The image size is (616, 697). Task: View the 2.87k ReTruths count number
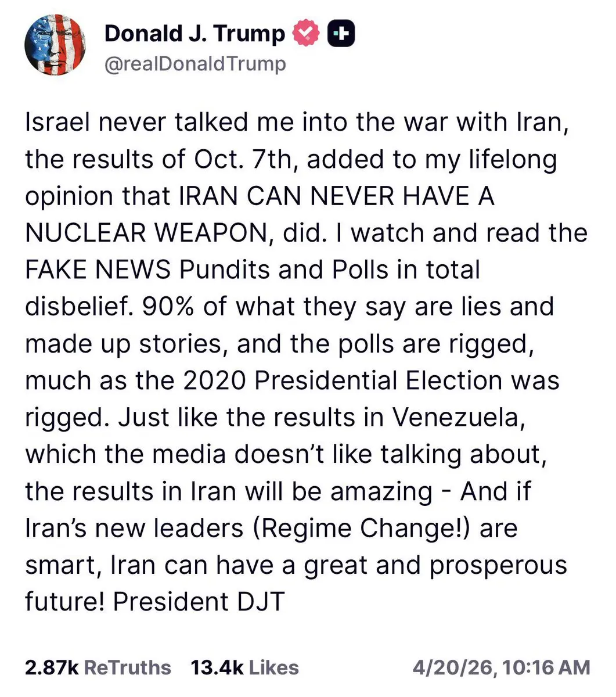point(52,667)
